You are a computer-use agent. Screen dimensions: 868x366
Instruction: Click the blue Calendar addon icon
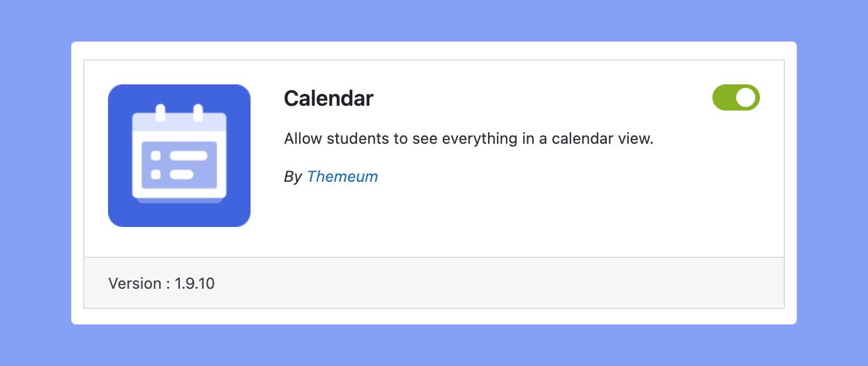tap(179, 156)
